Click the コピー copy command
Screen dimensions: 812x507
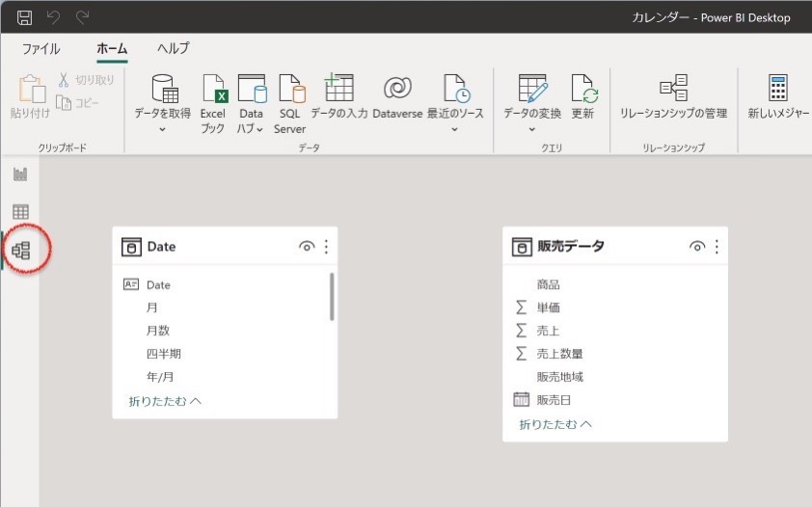point(78,103)
